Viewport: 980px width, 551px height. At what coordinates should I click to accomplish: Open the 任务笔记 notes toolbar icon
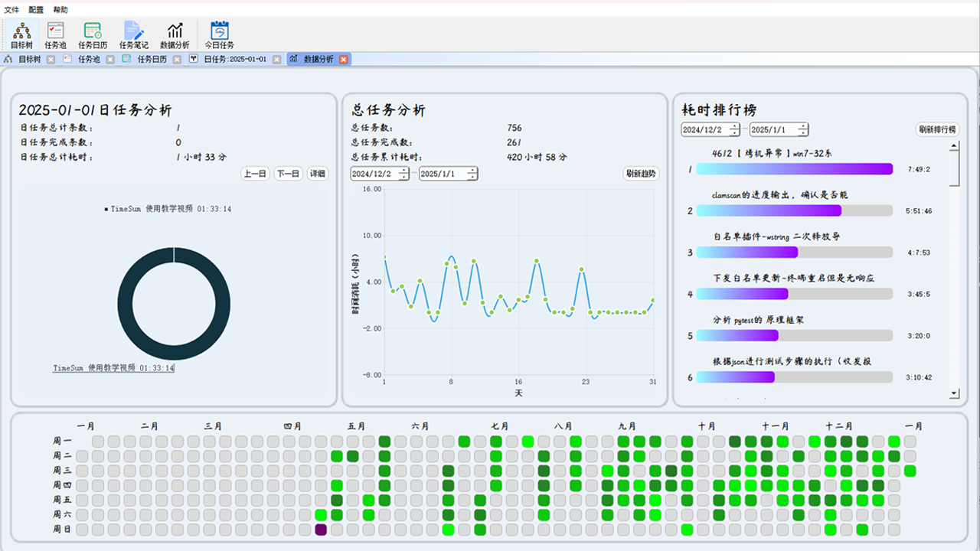[x=134, y=35]
